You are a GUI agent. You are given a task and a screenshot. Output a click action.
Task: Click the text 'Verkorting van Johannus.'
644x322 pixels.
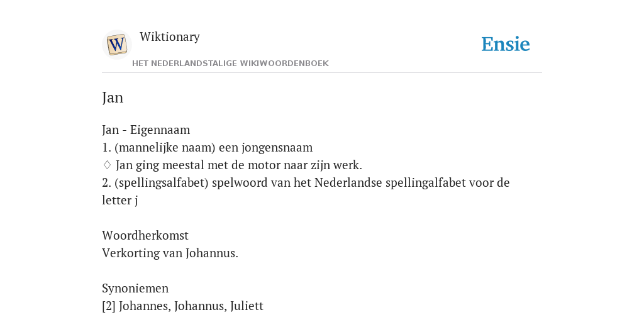170,253
